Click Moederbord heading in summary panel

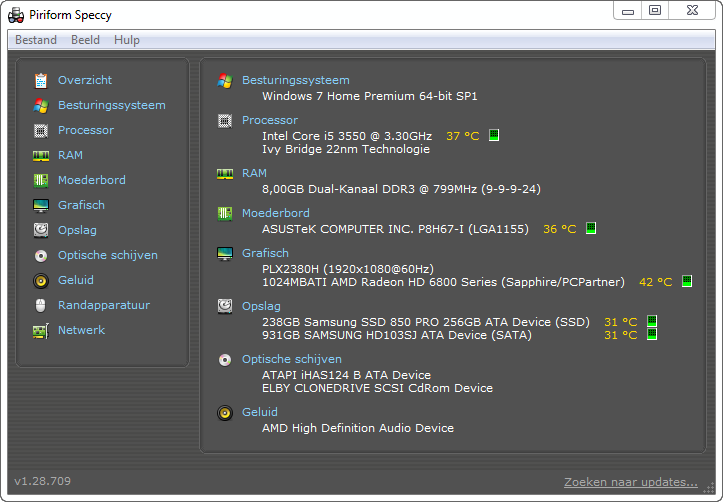click(276, 213)
